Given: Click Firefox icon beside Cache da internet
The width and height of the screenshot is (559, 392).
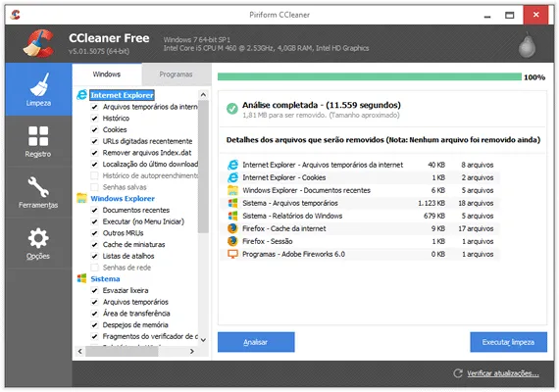Looking at the screenshot, I should [x=232, y=228].
